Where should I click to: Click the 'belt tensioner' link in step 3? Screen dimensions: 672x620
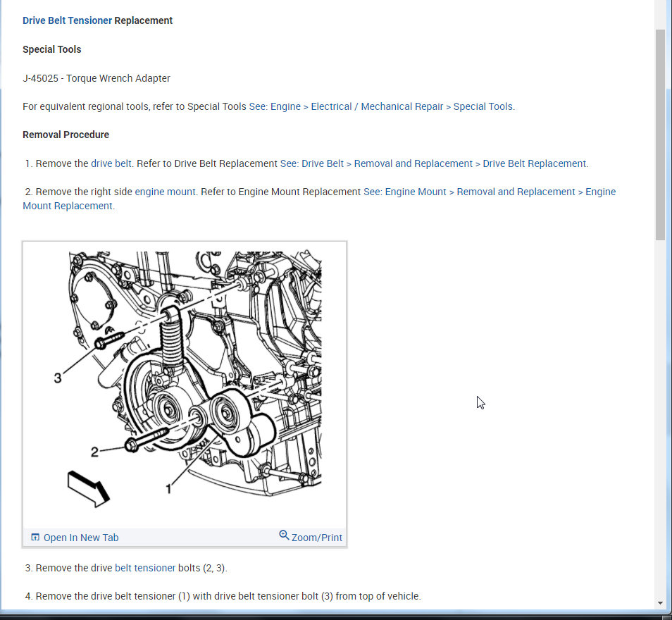pos(145,568)
